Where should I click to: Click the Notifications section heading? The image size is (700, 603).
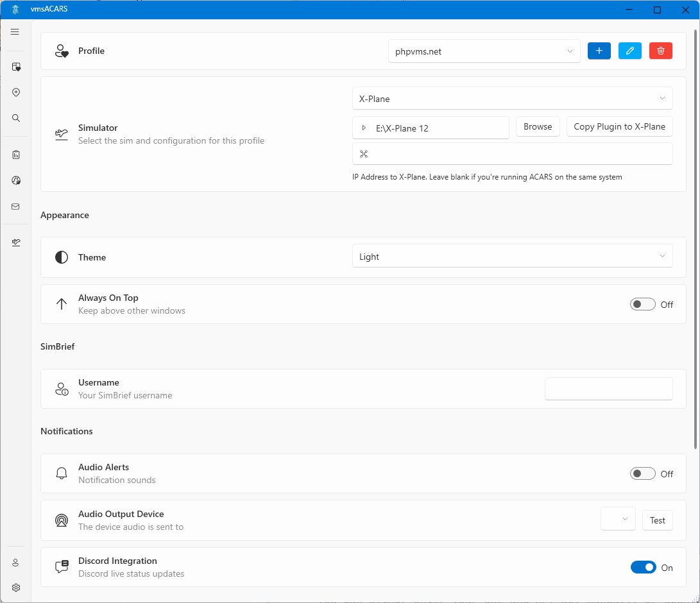coord(67,431)
